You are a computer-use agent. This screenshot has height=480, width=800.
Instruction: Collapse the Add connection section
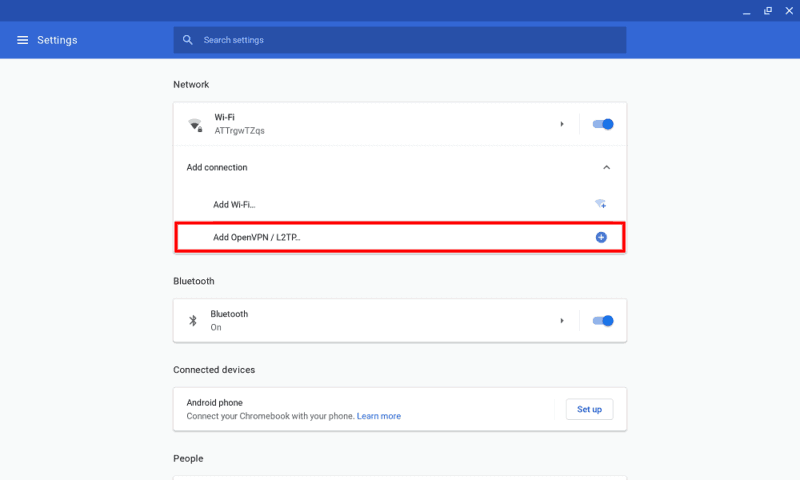(x=606, y=167)
